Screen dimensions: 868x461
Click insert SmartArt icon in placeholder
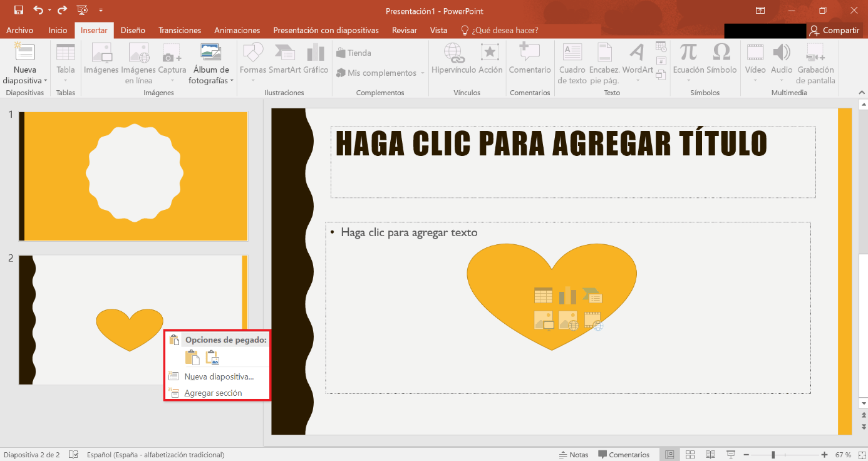point(592,295)
